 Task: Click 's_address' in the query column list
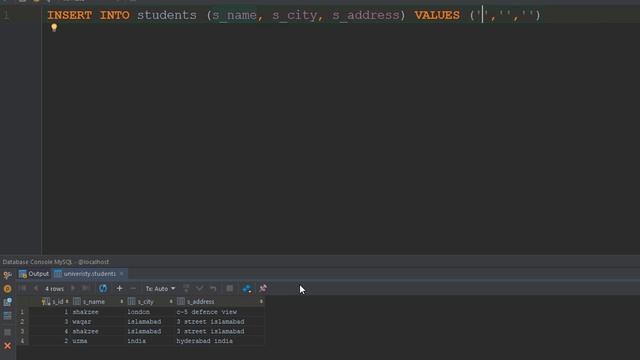pos(366,15)
